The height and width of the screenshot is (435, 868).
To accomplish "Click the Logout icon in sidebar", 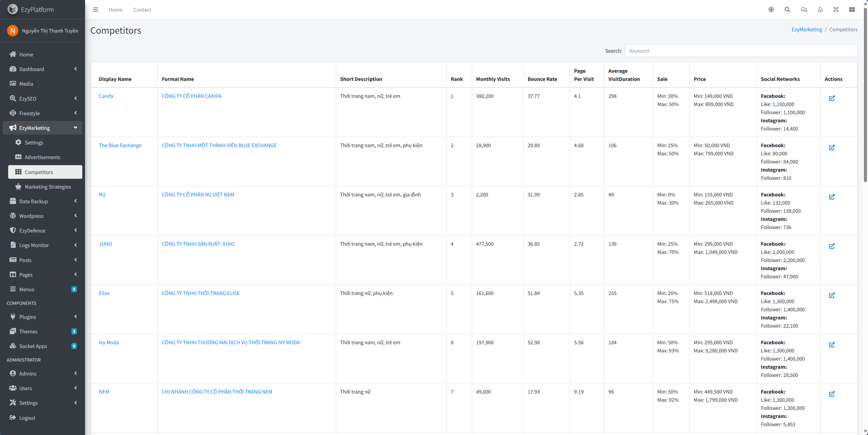I will pyautogui.click(x=13, y=417).
